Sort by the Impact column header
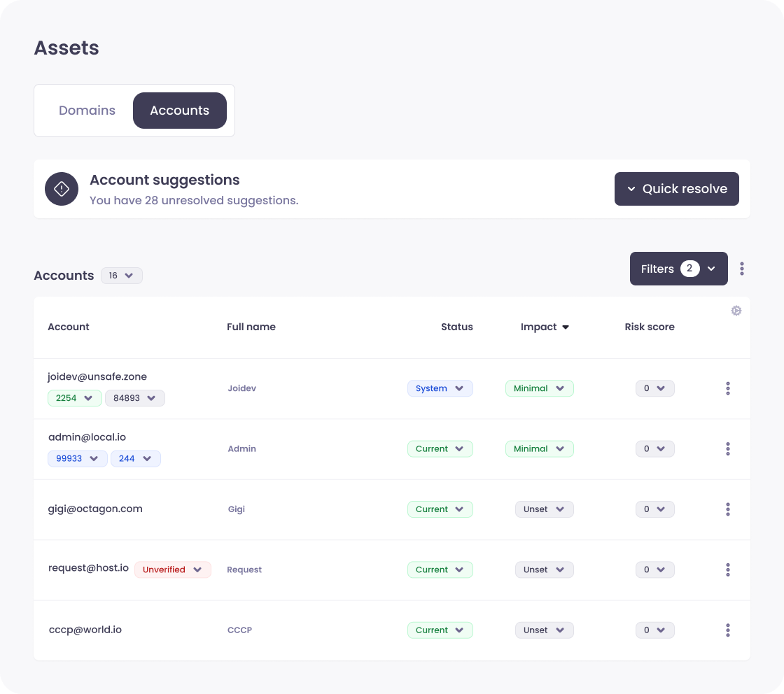Screen dimensions: 784x694 [x=545, y=327]
